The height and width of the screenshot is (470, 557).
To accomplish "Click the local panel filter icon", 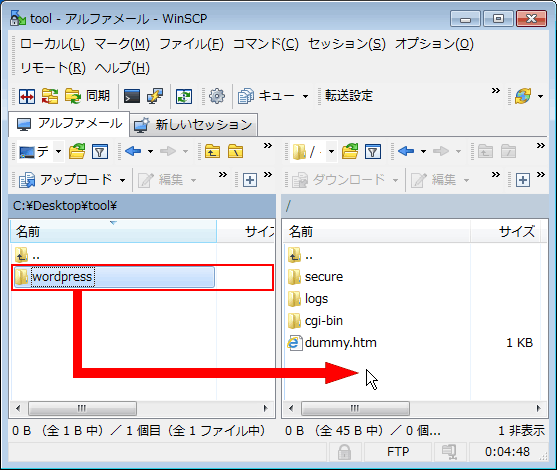I will point(100,152).
